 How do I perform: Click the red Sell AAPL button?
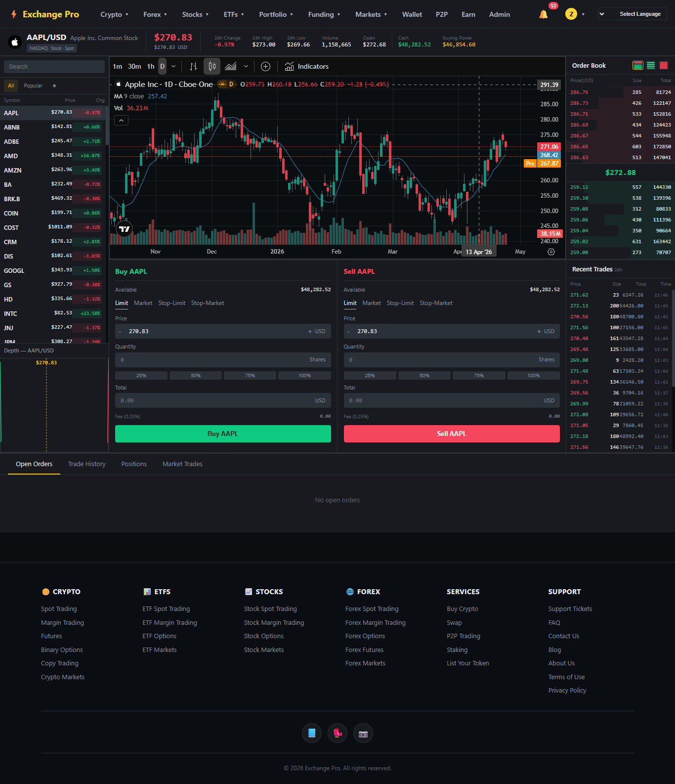click(x=452, y=434)
